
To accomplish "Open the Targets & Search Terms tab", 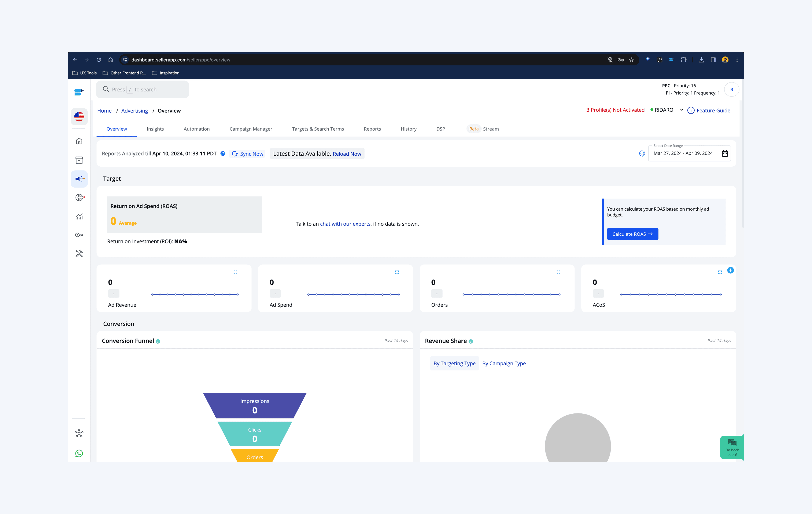I will 318,129.
